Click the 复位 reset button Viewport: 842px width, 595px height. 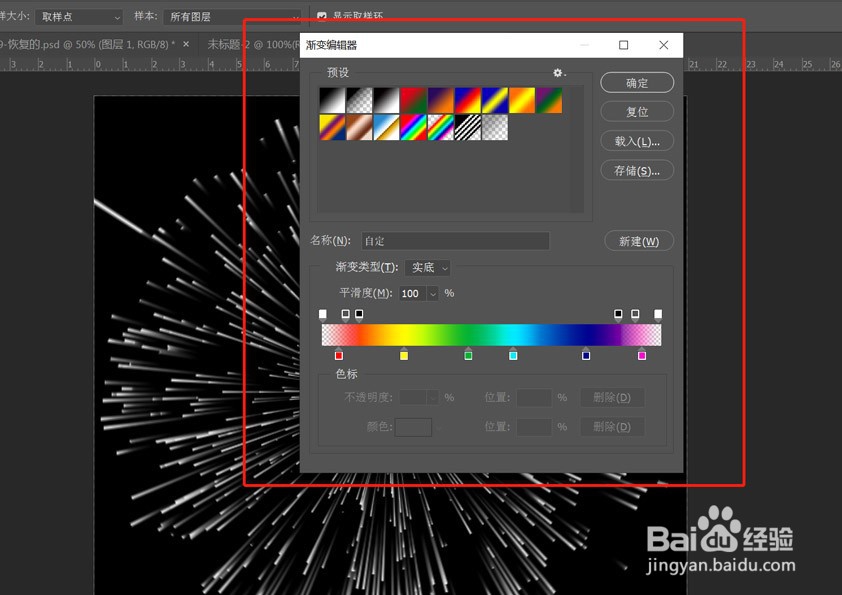(x=637, y=112)
